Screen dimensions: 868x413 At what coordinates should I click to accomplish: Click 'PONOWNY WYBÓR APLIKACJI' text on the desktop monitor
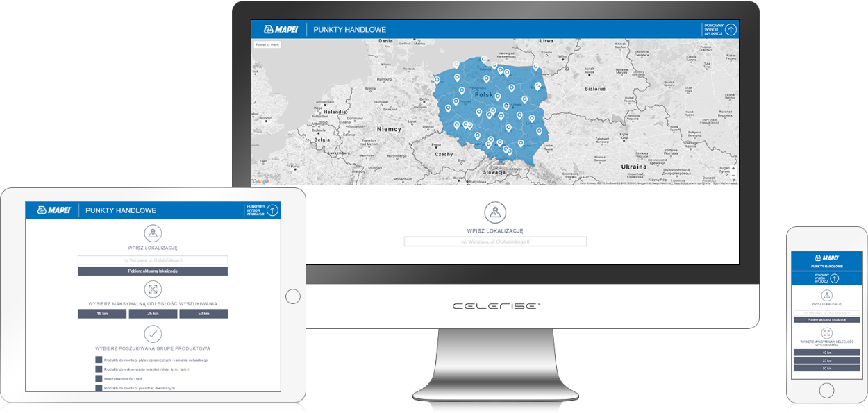[x=713, y=29]
